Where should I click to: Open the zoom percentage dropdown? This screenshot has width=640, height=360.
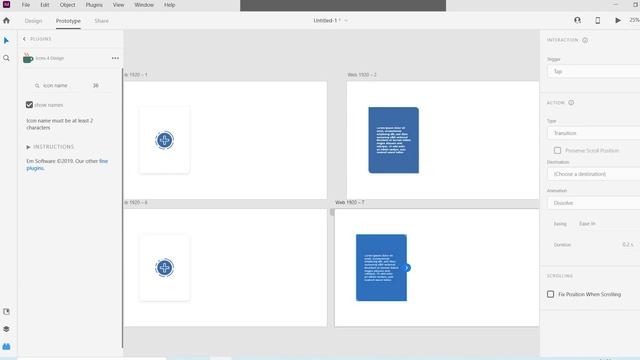click(x=635, y=20)
